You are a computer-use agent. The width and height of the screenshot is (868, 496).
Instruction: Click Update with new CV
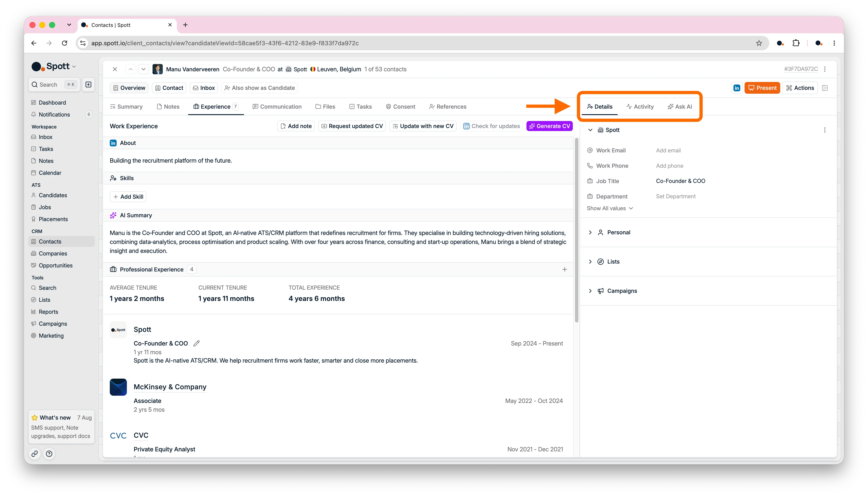click(423, 126)
